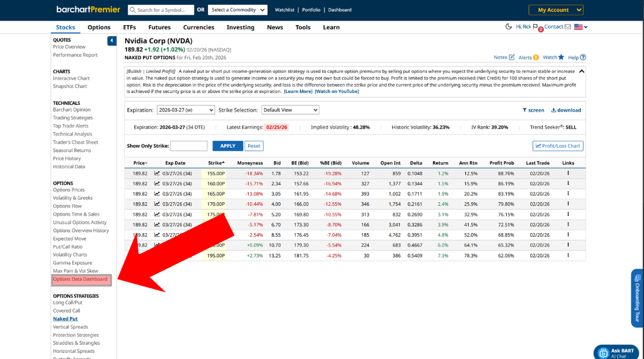Switch to the Currencies tab
The image size is (644, 359).
point(199,27)
